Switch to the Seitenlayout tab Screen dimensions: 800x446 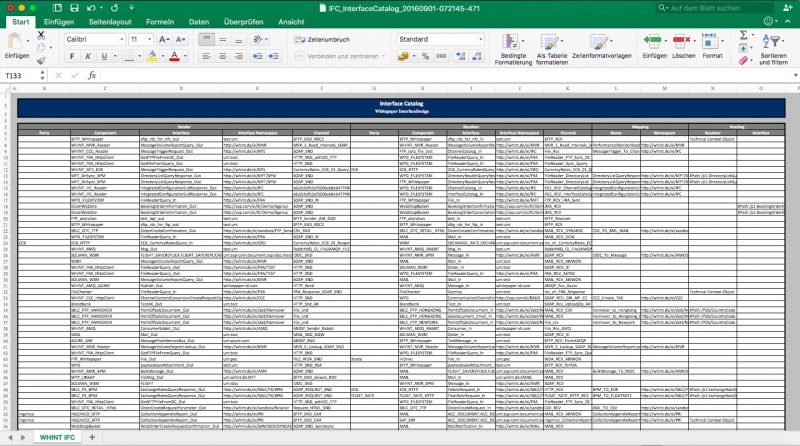pyautogui.click(x=110, y=22)
